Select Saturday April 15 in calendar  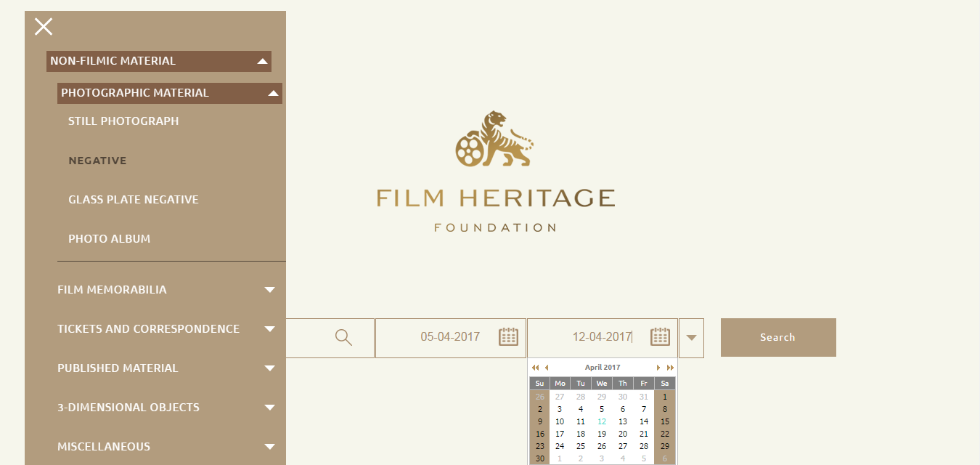(x=665, y=421)
